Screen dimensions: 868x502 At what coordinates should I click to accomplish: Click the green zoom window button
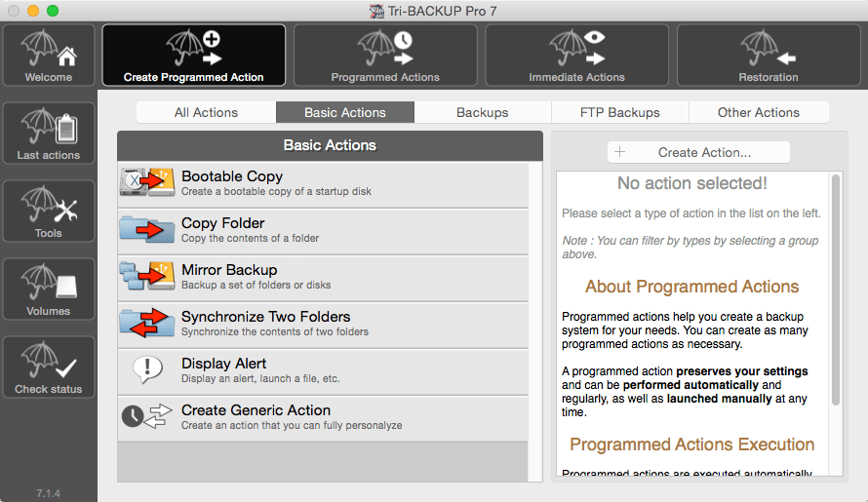pyautogui.click(x=53, y=11)
